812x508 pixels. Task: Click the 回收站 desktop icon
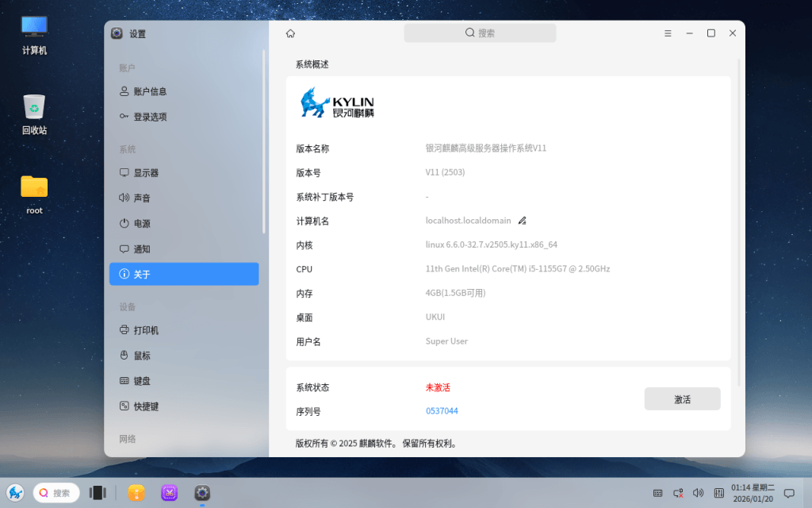[34, 114]
